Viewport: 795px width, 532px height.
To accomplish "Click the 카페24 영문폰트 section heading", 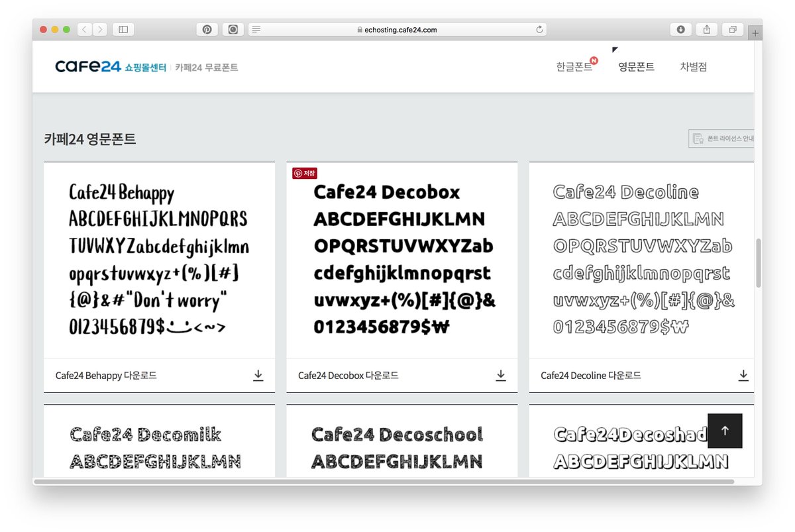I will 90,139.
